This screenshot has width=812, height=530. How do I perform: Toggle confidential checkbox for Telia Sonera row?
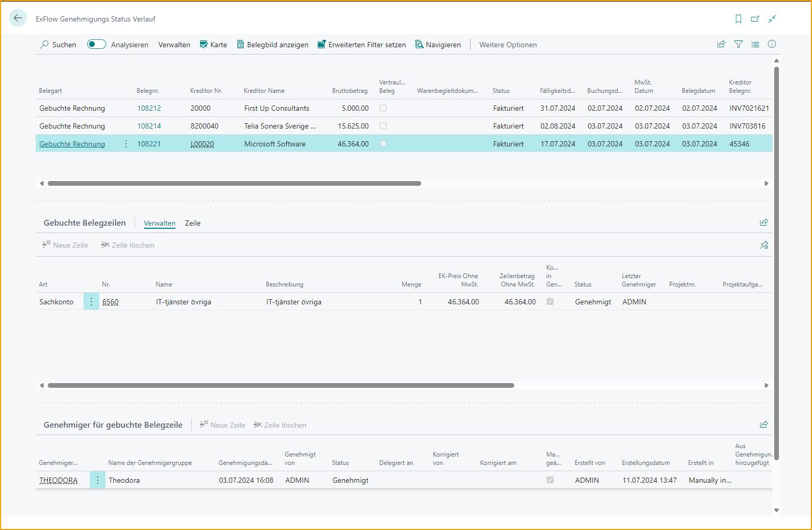383,126
